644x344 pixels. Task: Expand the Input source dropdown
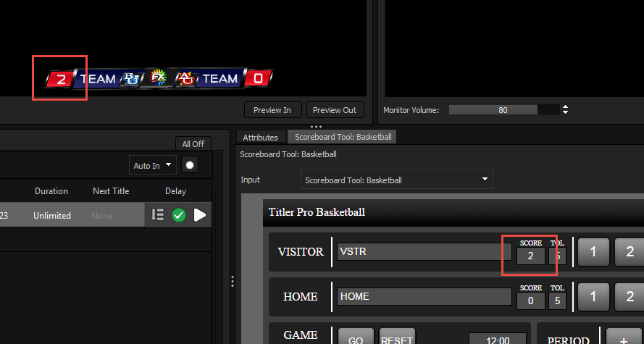click(396, 180)
